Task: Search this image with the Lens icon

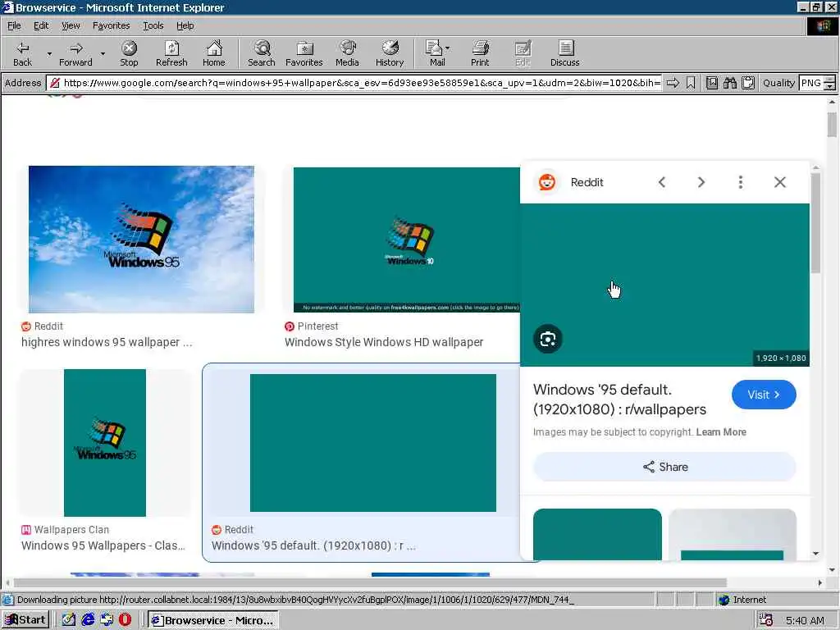Action: coord(547,339)
